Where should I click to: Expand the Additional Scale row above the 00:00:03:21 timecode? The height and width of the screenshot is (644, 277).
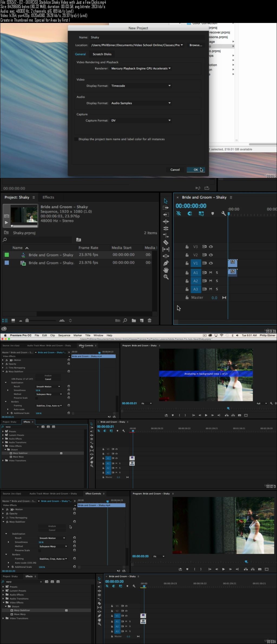click(x=8, y=413)
